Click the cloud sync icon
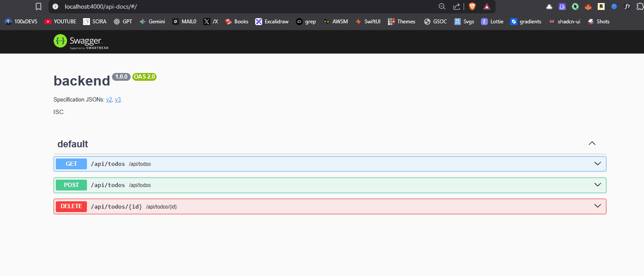Viewport: 644px width, 276px height. pos(549,6)
